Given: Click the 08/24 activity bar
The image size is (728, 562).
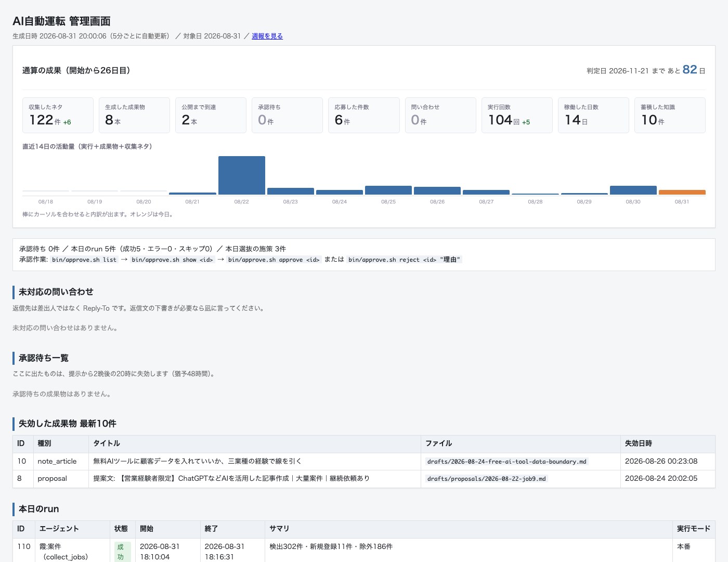Looking at the screenshot, I should (340, 193).
